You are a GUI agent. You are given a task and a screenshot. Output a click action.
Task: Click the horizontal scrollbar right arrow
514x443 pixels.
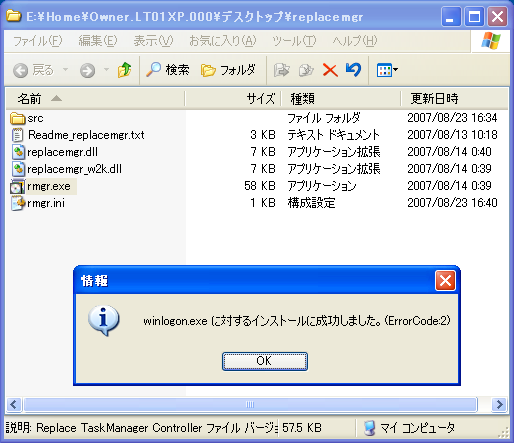click(499, 405)
